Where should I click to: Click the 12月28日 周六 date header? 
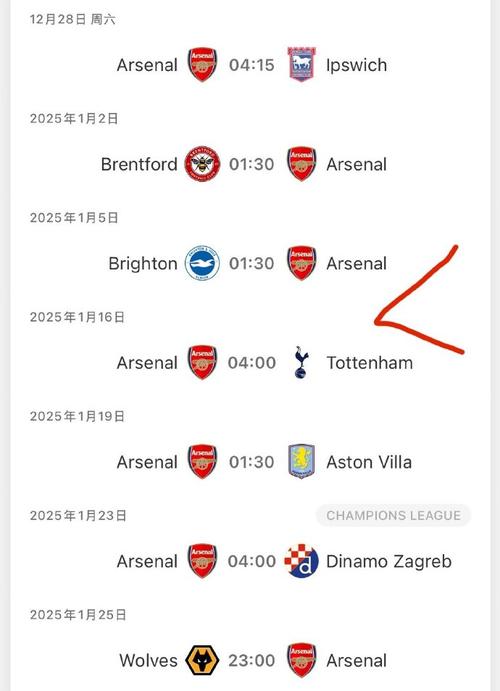coord(73,19)
